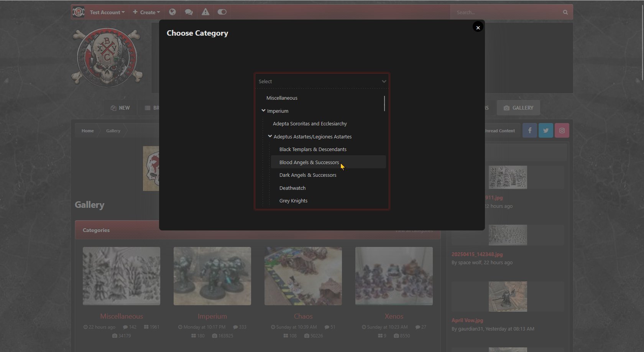Collapse the Adeptus Astartes/Legiones Astartes chevron
644x352 pixels.
[270, 136]
